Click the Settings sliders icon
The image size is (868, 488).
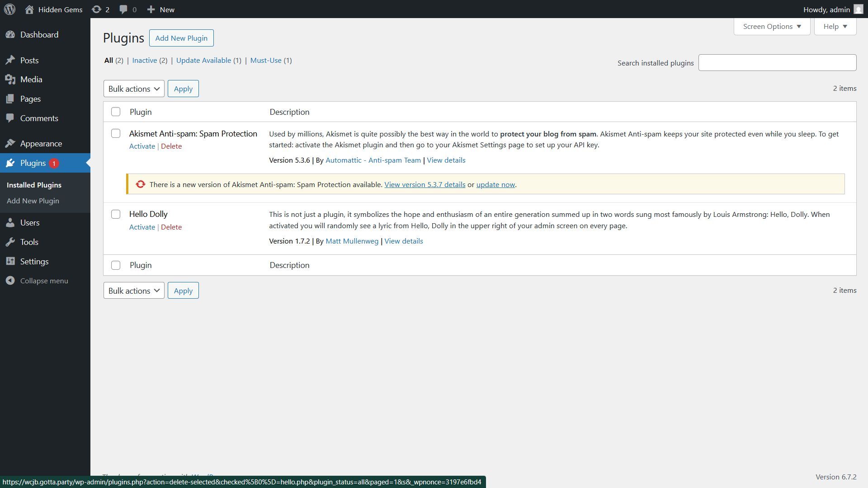[x=10, y=262]
